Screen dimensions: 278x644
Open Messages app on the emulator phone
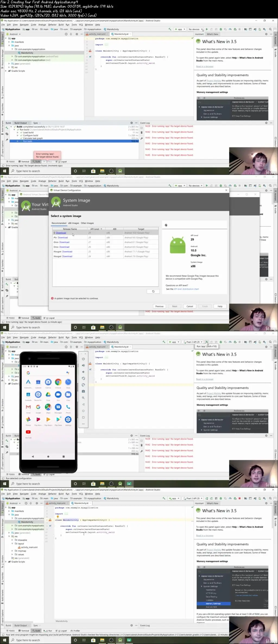click(58, 407)
